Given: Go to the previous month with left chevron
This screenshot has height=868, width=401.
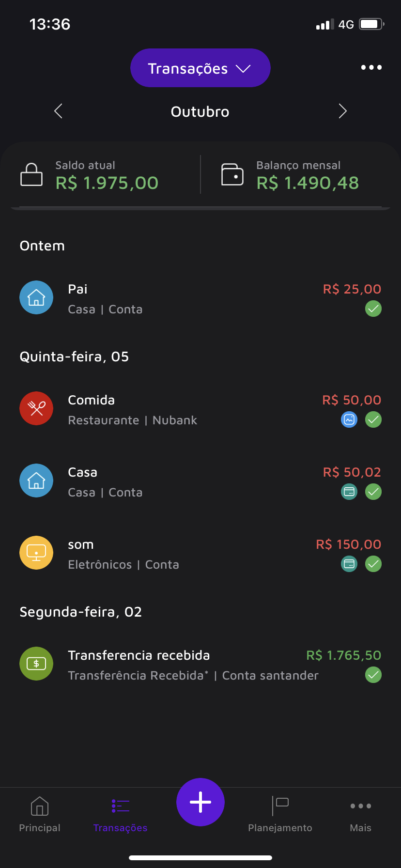Looking at the screenshot, I should coord(59,111).
